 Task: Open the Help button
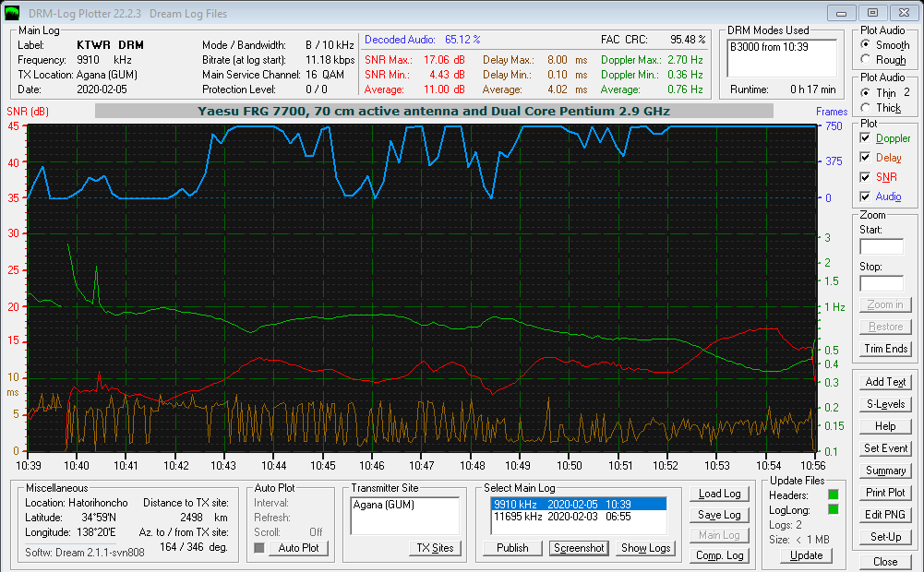(885, 426)
